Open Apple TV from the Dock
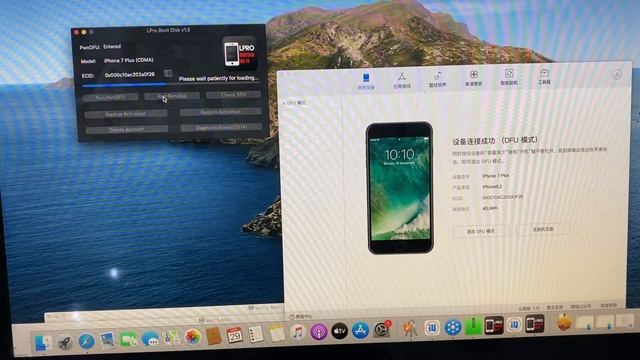Viewport: 640px width, 360px height. (340, 331)
